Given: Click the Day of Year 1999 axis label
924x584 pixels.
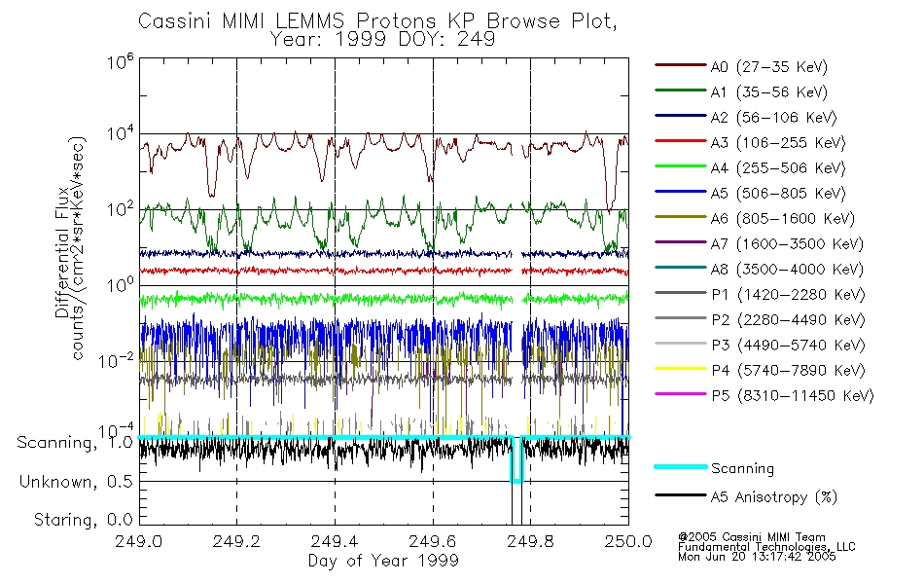Looking at the screenshot, I should 383,560.
